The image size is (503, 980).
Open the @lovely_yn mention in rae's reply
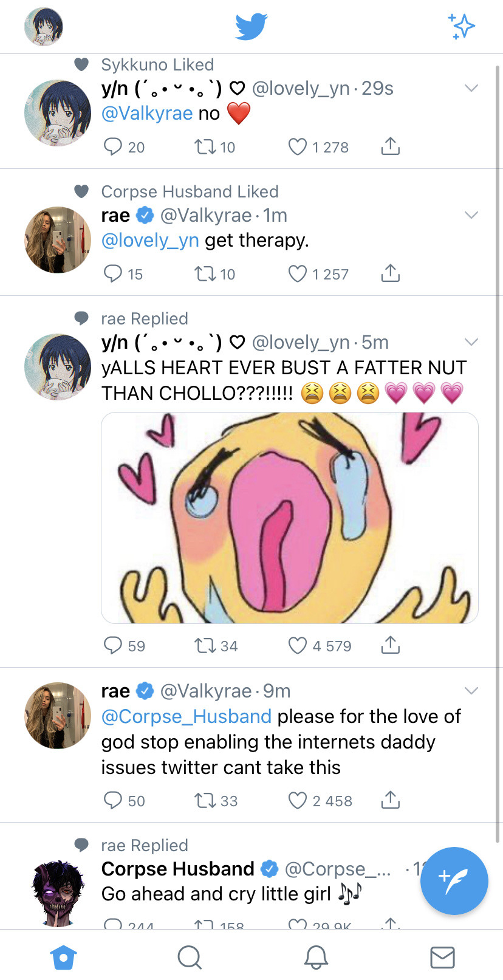coord(150,241)
